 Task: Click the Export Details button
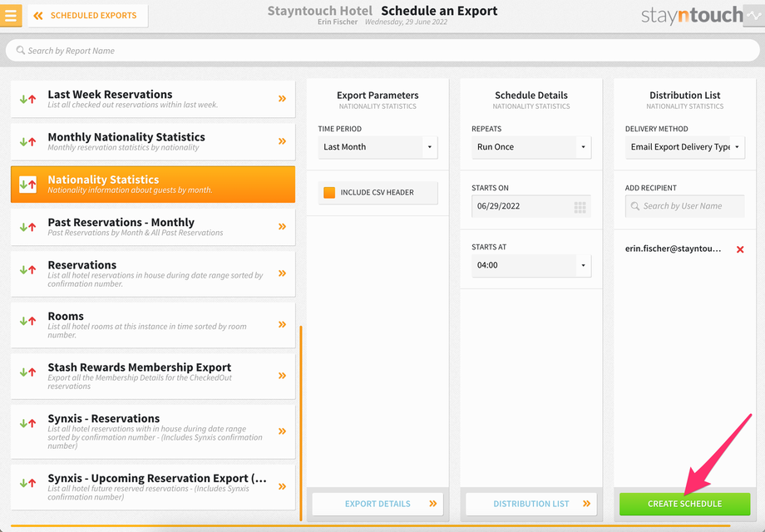[378, 504]
